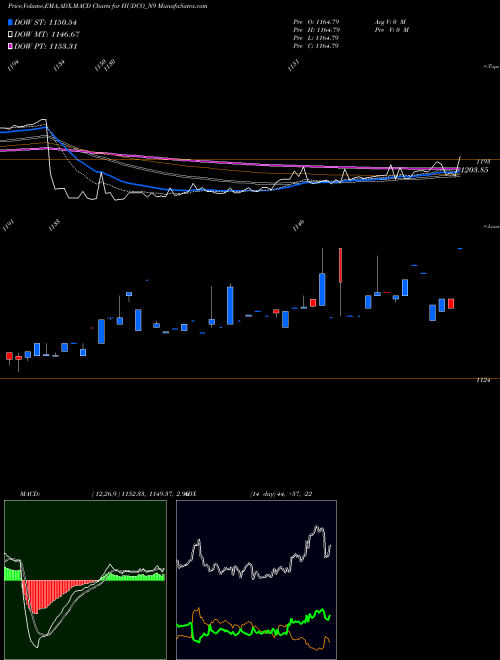Open the ADX indicator panel
The height and width of the screenshot is (660, 500).
pos(256,580)
